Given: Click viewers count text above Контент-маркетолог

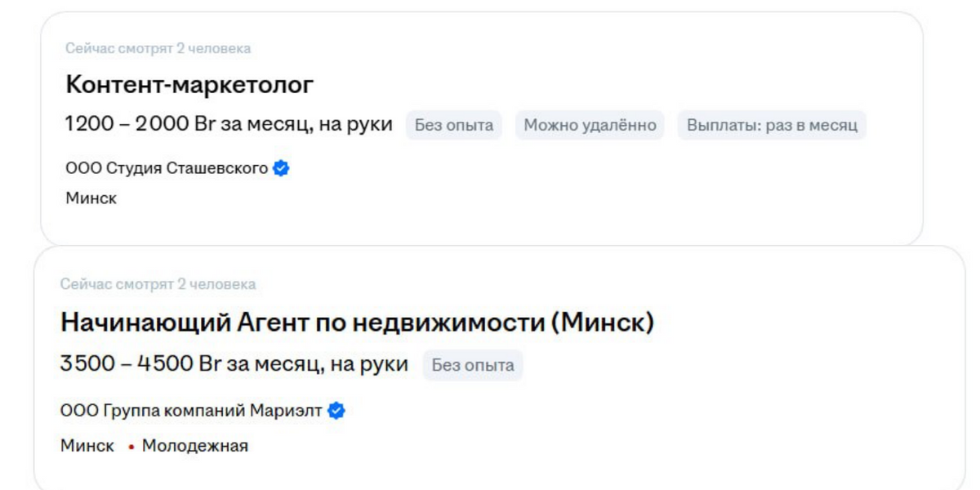Looking at the screenshot, I should (x=158, y=49).
